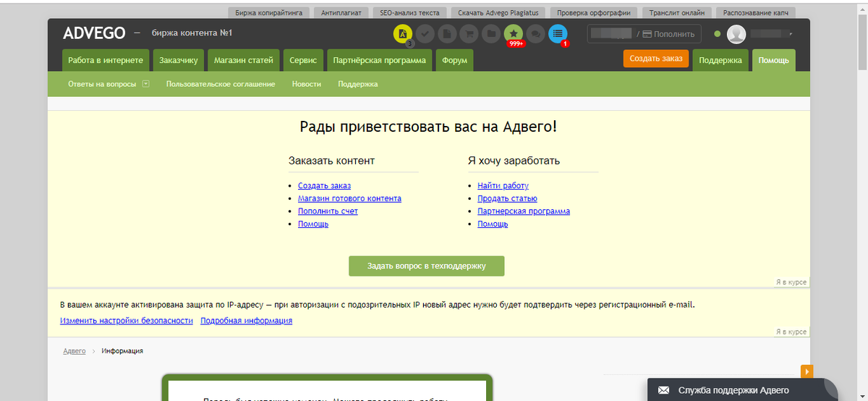Follow the Создать заказ link in the list
The height and width of the screenshot is (401, 868).
[x=324, y=186]
